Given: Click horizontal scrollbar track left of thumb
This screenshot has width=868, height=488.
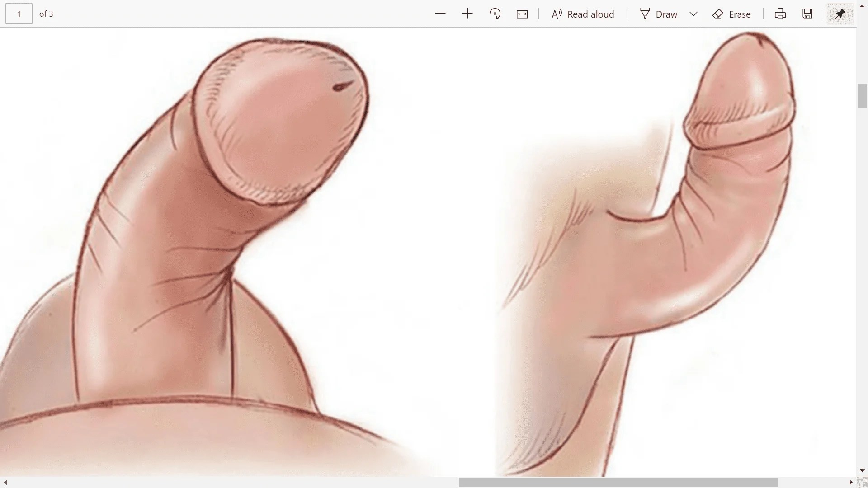Looking at the screenshot, I should click(x=226, y=483).
